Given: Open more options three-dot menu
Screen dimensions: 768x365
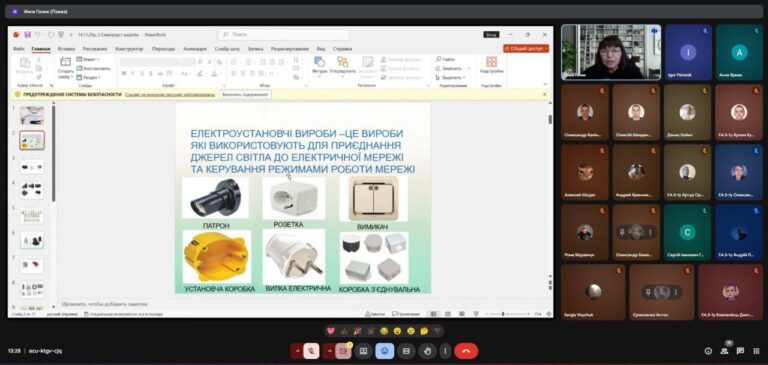Looking at the screenshot, I should 445,351.
